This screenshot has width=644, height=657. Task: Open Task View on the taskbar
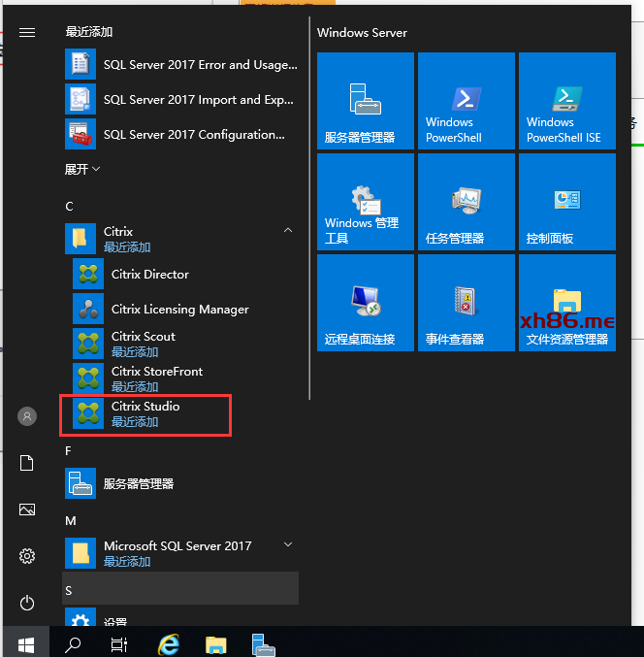click(119, 644)
